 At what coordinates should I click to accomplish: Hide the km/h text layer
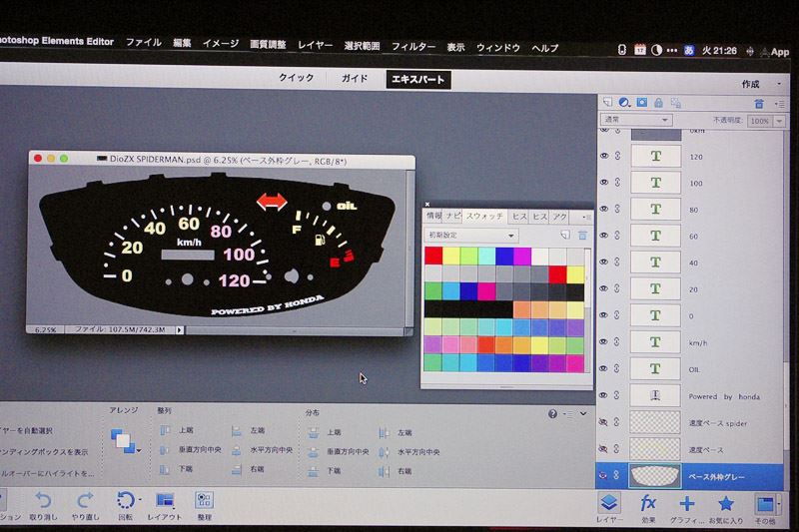coord(604,342)
